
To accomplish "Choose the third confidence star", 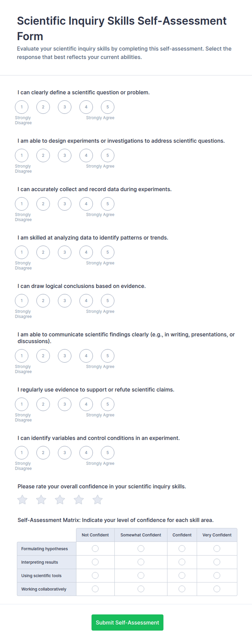I will coord(60,499).
